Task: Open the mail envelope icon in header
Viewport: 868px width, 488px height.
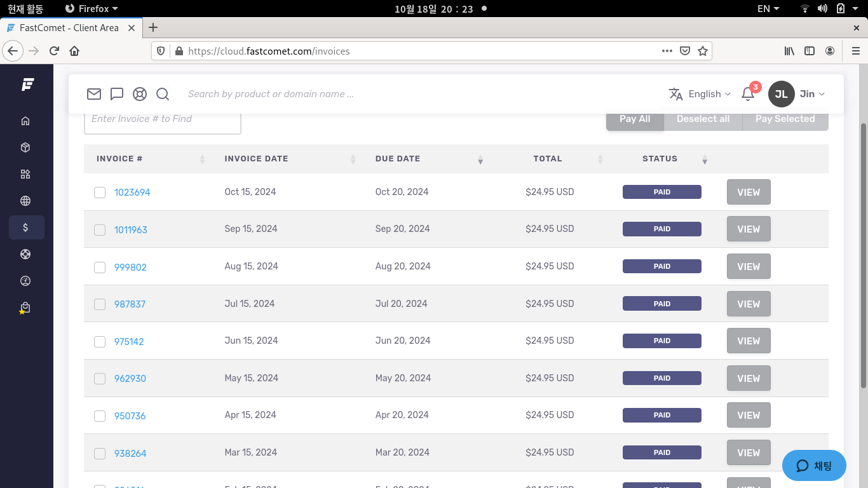Action: [x=94, y=94]
